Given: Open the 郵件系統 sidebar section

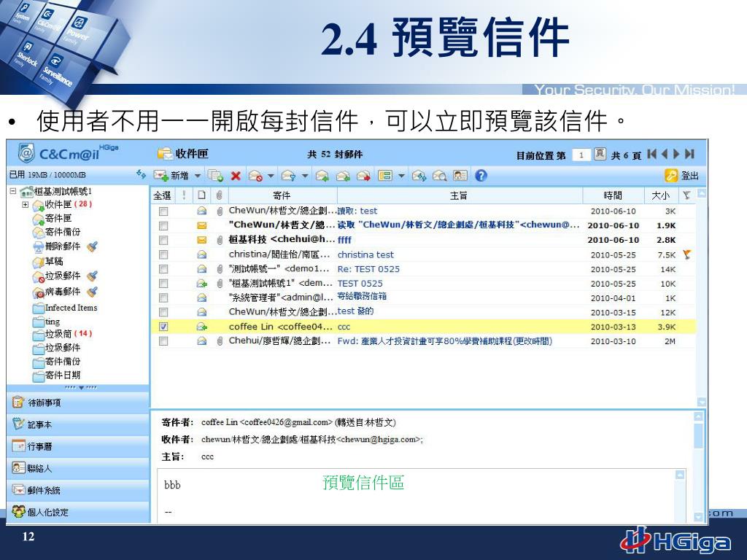Looking at the screenshot, I should click(77, 491).
